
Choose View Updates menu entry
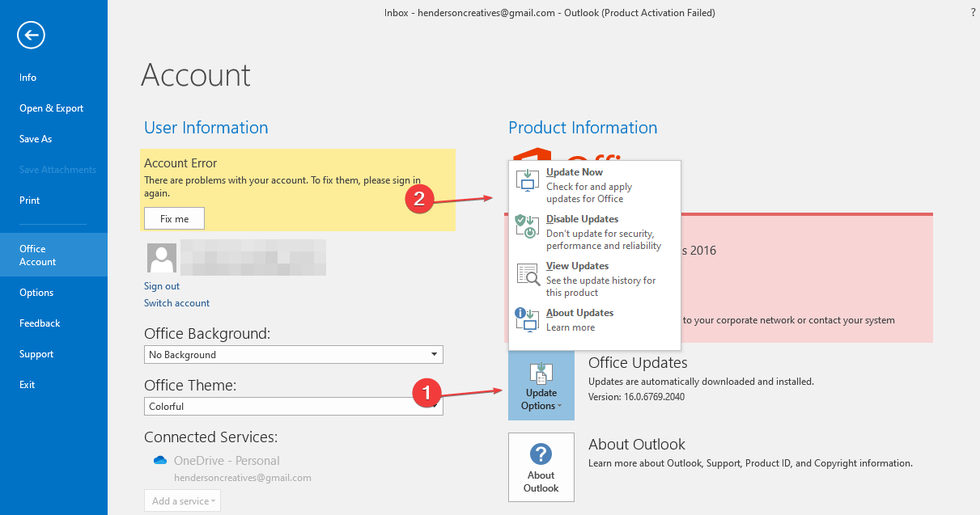coord(595,279)
